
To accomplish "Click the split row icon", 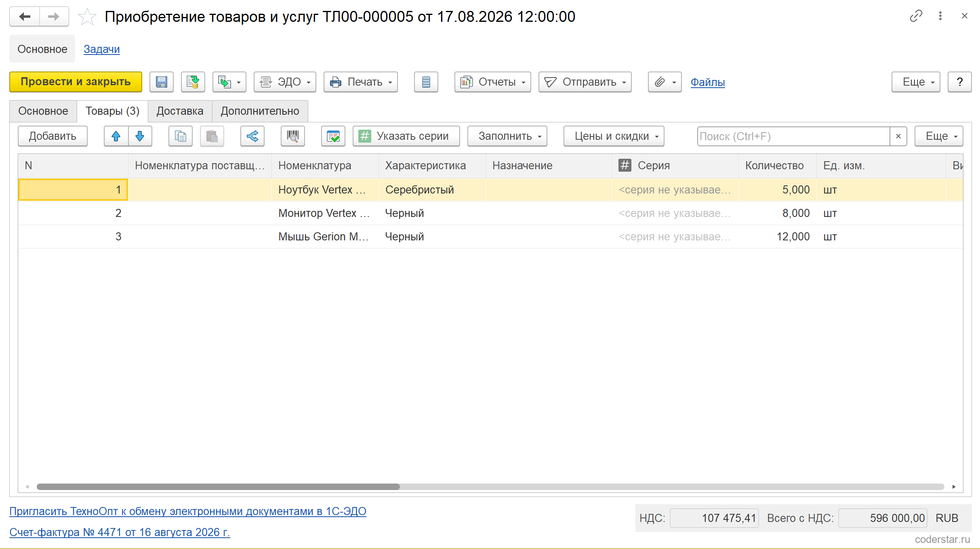I will click(252, 136).
